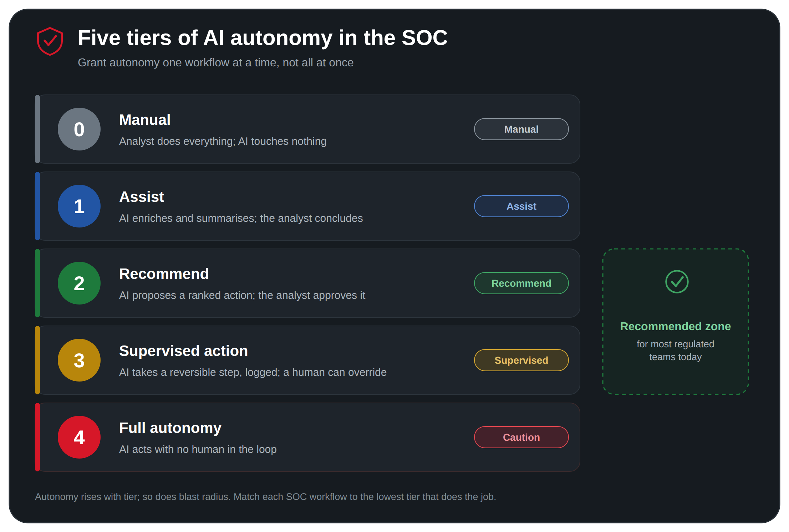Click the amber tier 3 circle

click(x=79, y=360)
